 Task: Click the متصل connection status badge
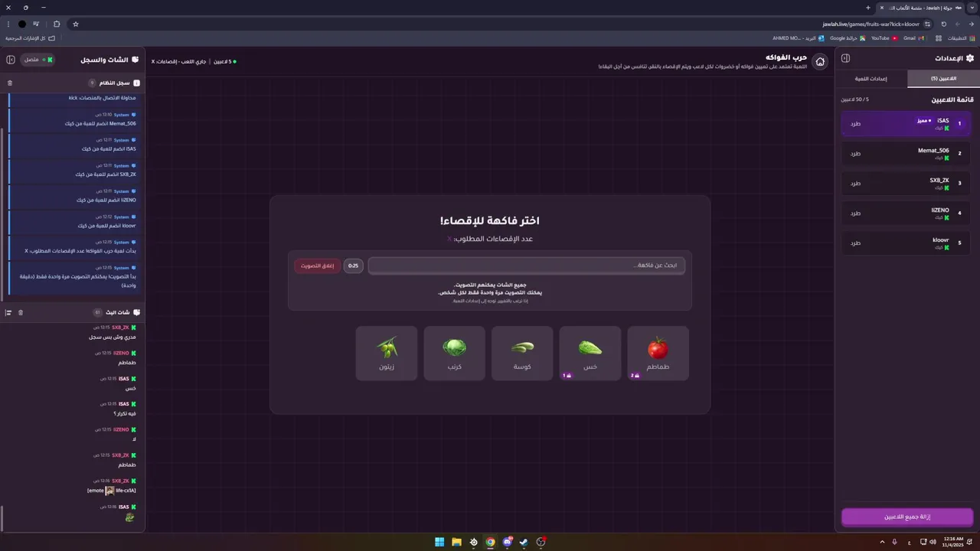[38, 60]
